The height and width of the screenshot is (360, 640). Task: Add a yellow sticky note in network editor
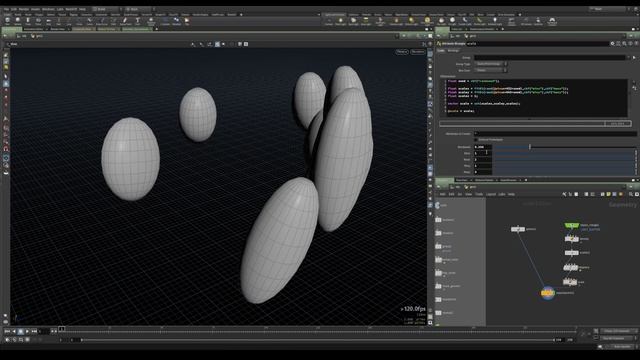pyautogui.click(x=608, y=194)
